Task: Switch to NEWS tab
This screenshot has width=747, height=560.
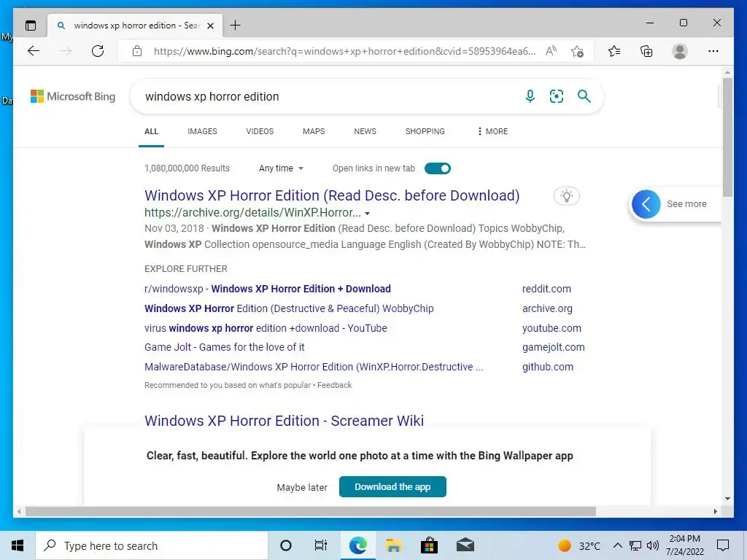Action: point(365,131)
